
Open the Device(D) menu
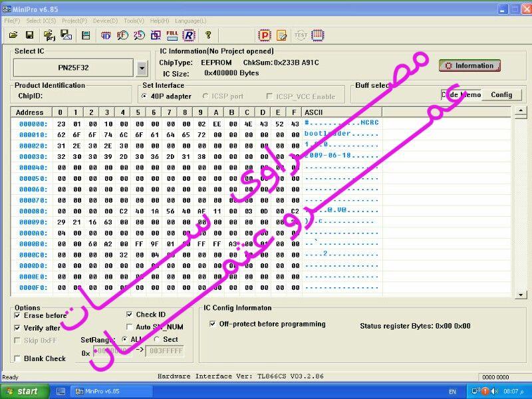pyautogui.click(x=105, y=21)
